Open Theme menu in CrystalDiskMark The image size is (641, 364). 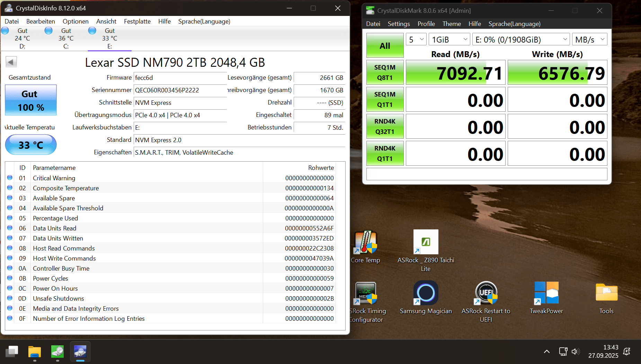pyautogui.click(x=452, y=24)
